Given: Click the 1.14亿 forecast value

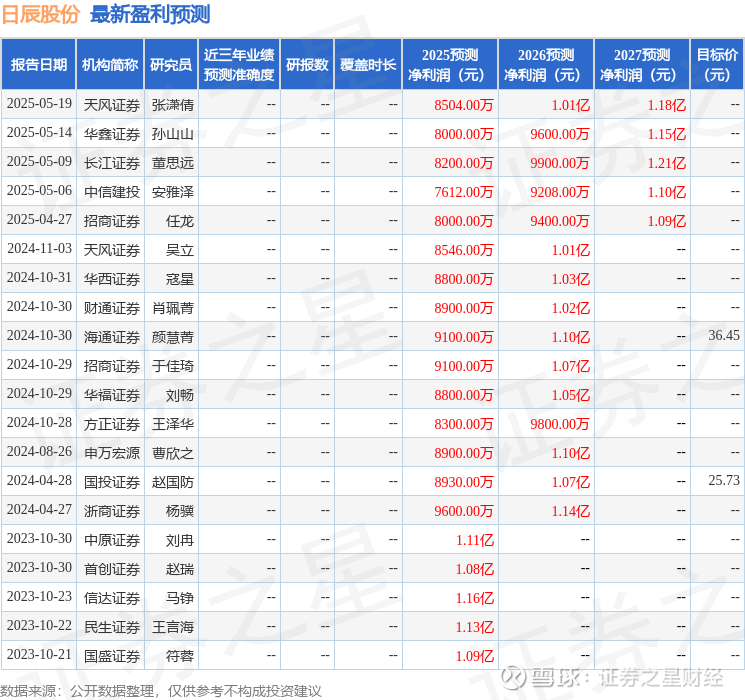Looking at the screenshot, I should coord(571,511).
